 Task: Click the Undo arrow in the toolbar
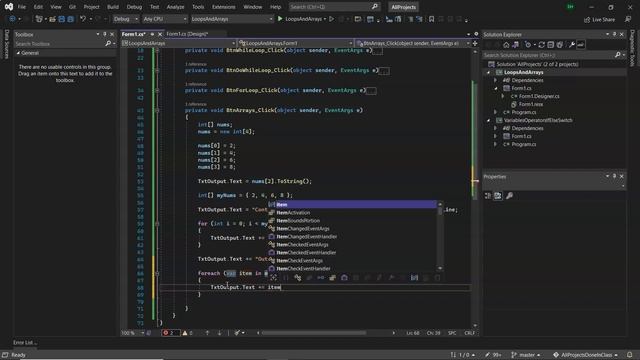point(83,19)
